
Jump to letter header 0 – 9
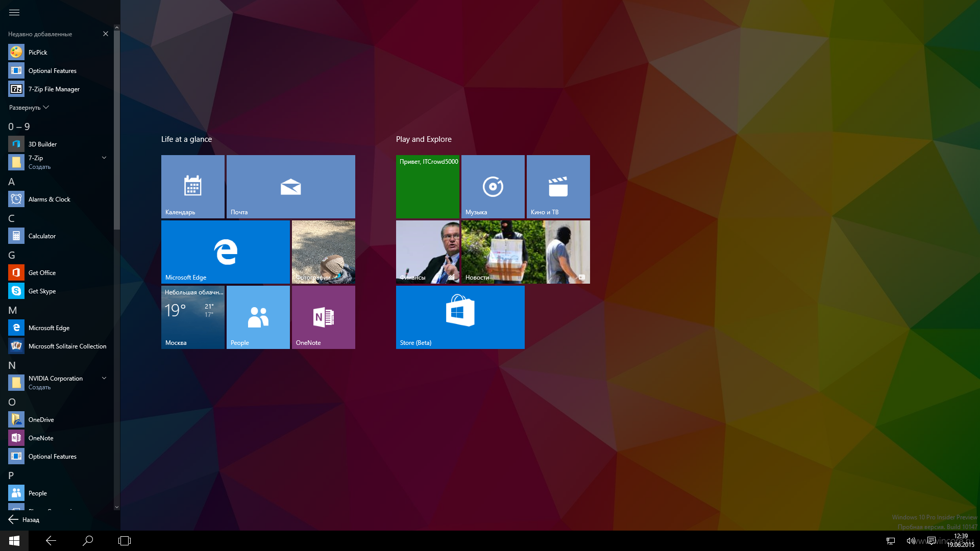pyautogui.click(x=19, y=127)
